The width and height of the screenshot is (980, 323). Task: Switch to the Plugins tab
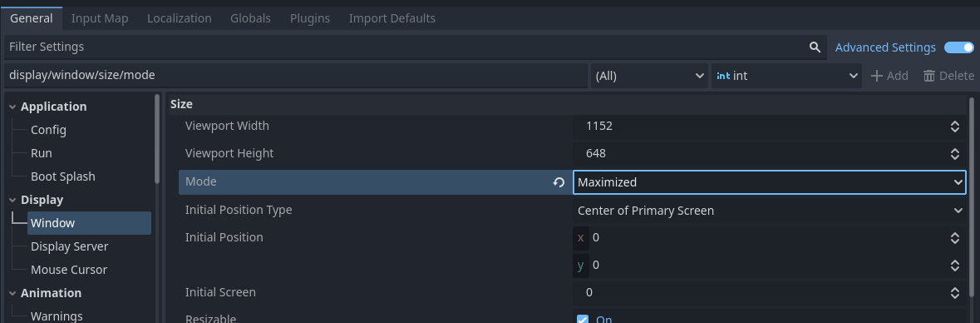(x=310, y=18)
